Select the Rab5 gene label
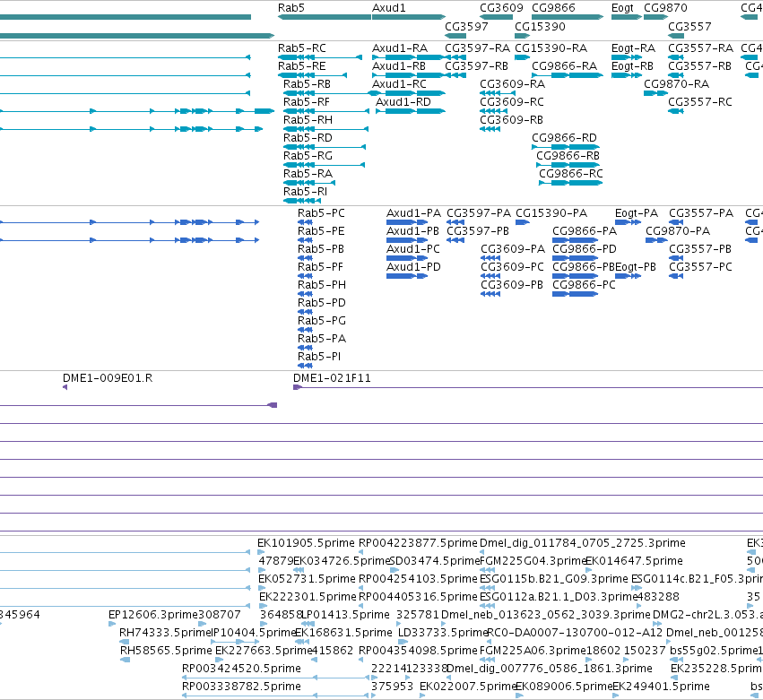Image resolution: width=763 pixels, height=700 pixels. 291,8
